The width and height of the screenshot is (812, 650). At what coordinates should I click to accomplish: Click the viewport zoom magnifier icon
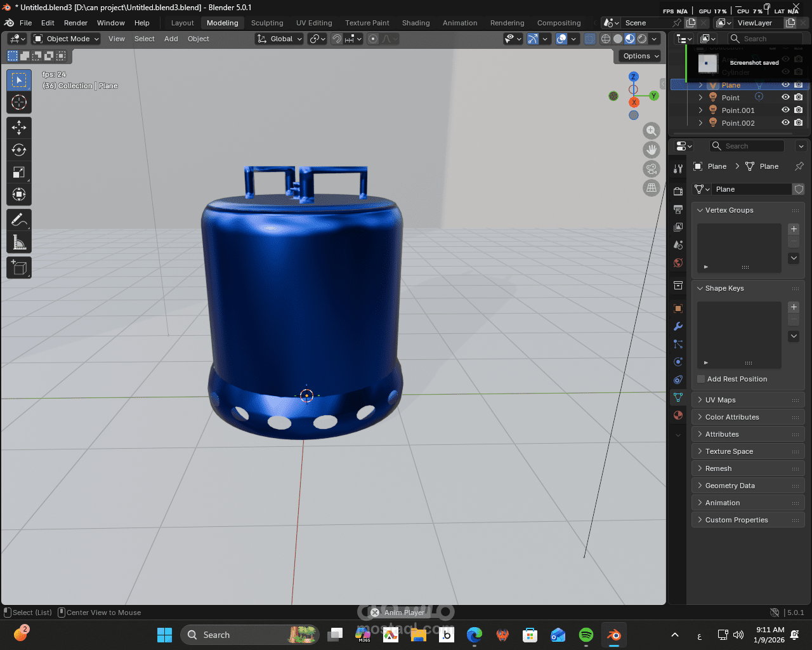click(x=652, y=131)
